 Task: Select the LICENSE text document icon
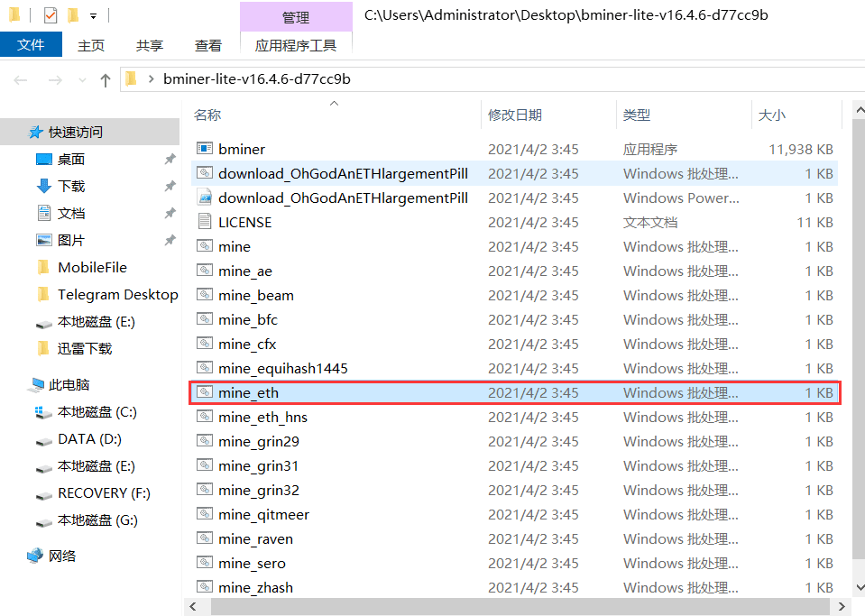point(205,222)
